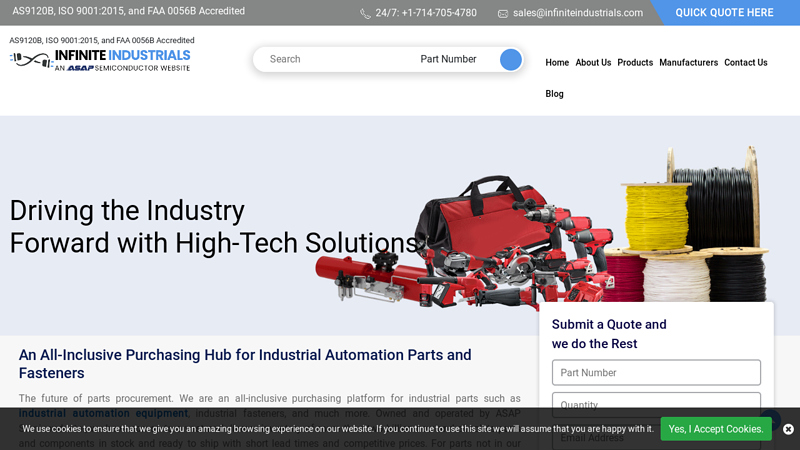Click the 'Submit a Quote and' form heading
The image size is (800, 450).
609,334
